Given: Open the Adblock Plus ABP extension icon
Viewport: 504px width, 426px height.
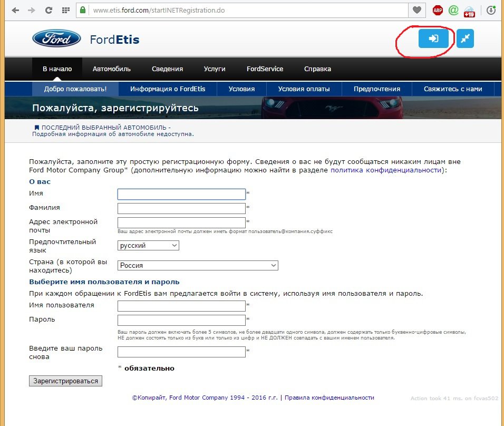Looking at the screenshot, I should point(438,11).
